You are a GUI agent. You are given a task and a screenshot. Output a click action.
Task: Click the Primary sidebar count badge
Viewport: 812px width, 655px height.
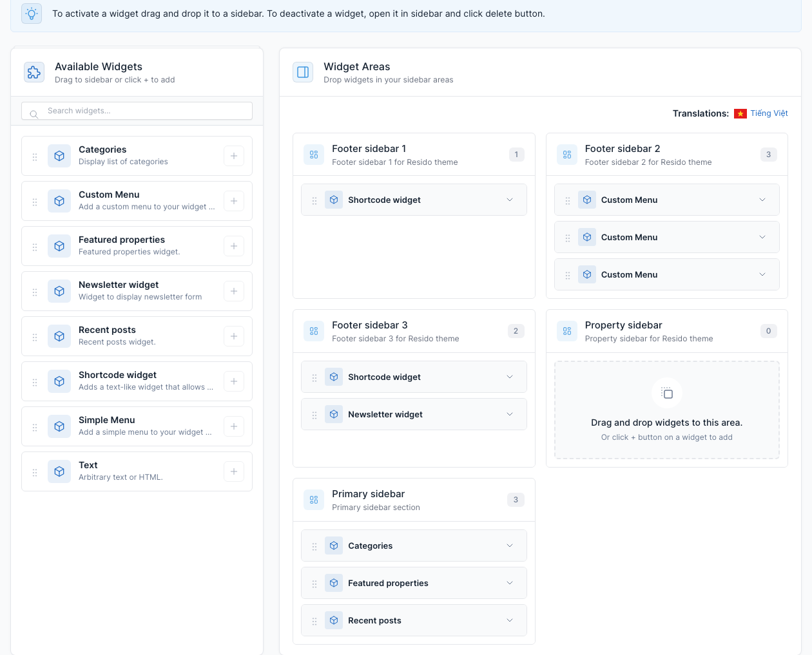[516, 500]
